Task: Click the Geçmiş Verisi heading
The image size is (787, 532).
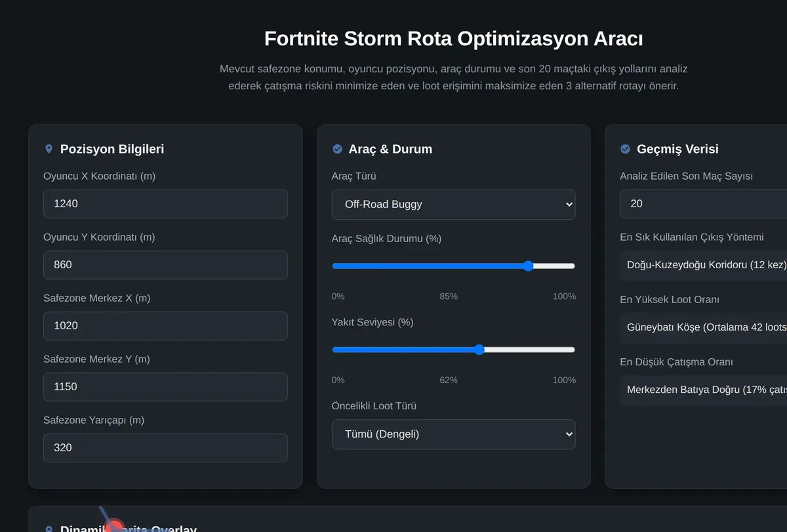Action: pos(677,149)
